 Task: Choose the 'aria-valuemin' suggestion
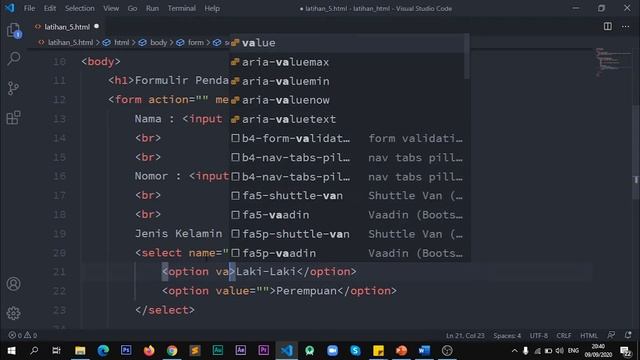pos(347,81)
